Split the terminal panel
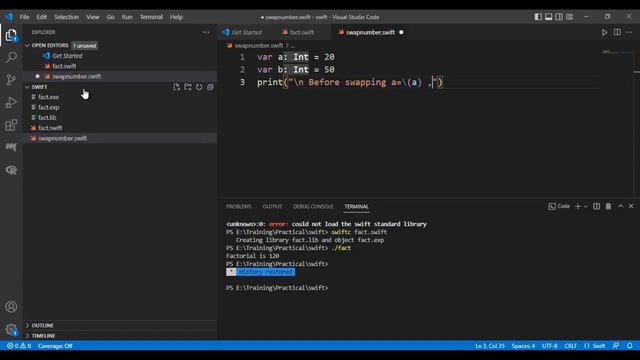Image resolution: width=640 pixels, height=360 pixels. (597, 207)
